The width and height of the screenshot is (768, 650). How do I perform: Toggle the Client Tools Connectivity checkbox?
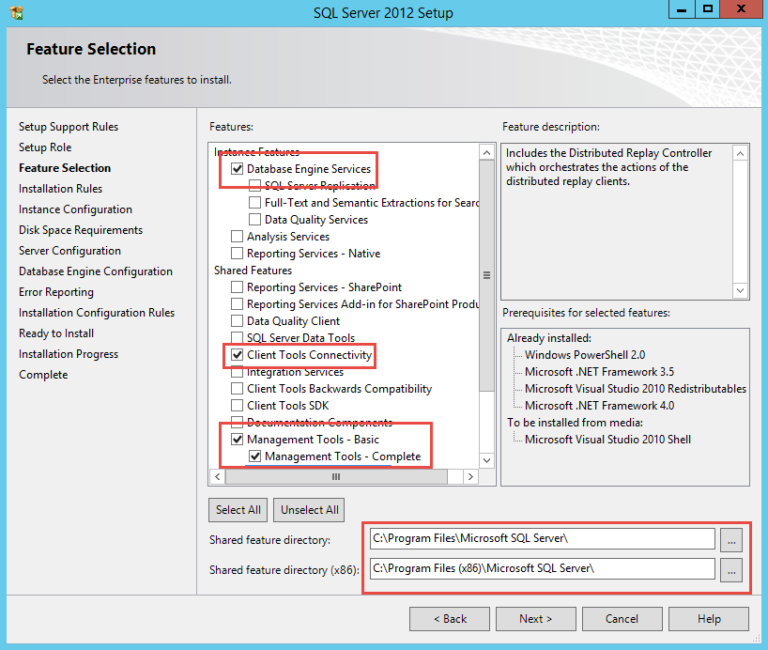tap(237, 355)
